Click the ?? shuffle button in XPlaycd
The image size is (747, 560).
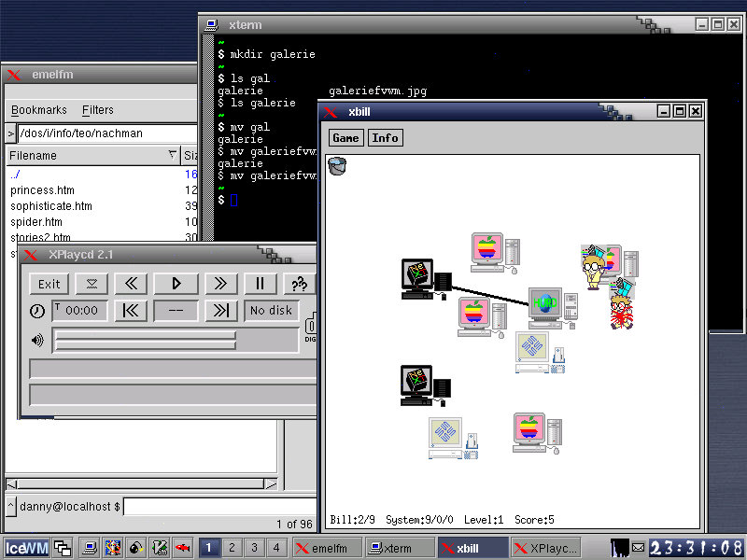299,284
